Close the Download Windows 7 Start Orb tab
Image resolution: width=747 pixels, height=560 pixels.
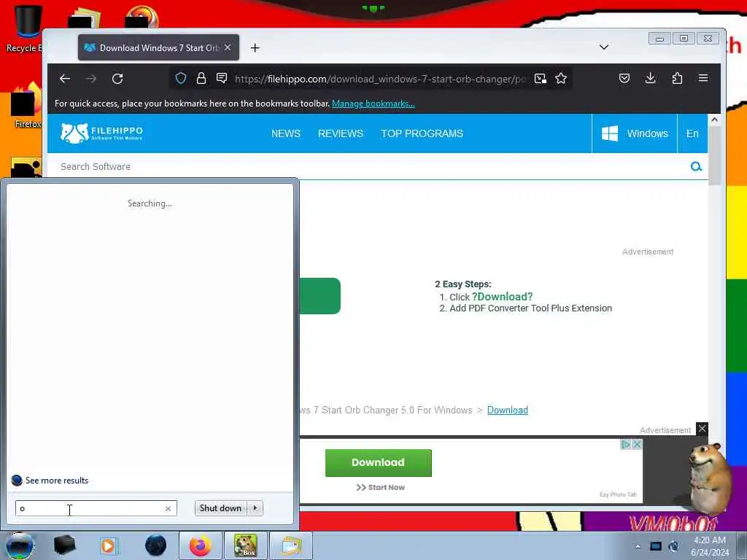[x=228, y=47]
